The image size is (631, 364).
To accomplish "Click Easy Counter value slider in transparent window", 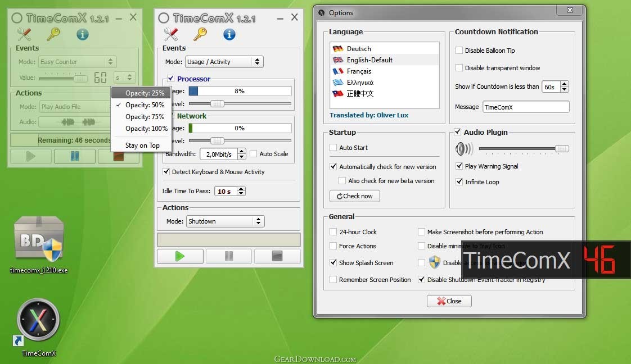I will point(63,78).
